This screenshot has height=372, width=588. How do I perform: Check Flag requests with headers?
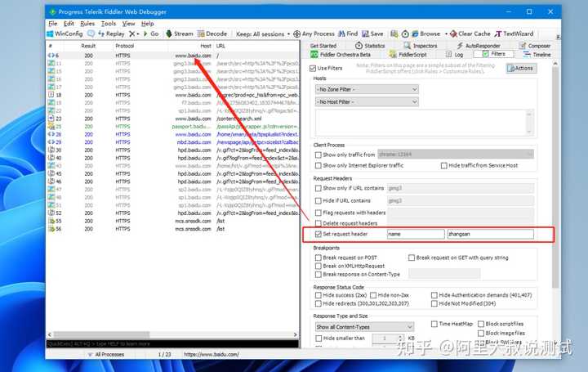click(x=318, y=213)
